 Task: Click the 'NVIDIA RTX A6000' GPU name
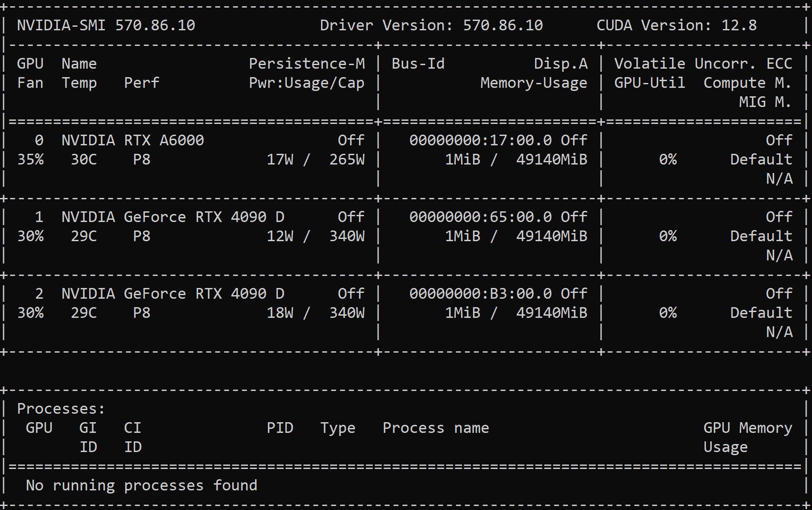(x=133, y=140)
